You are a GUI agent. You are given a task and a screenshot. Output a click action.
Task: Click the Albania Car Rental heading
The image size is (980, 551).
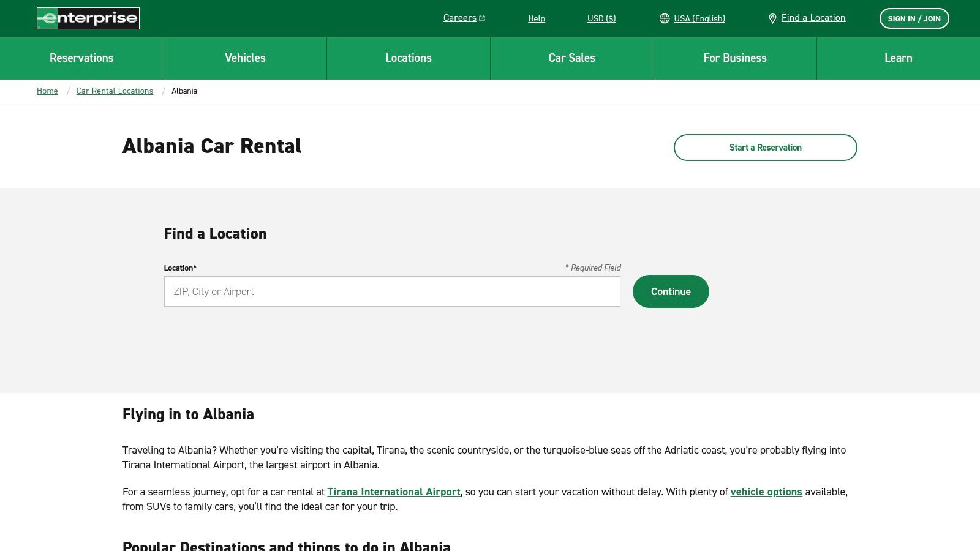point(212,146)
